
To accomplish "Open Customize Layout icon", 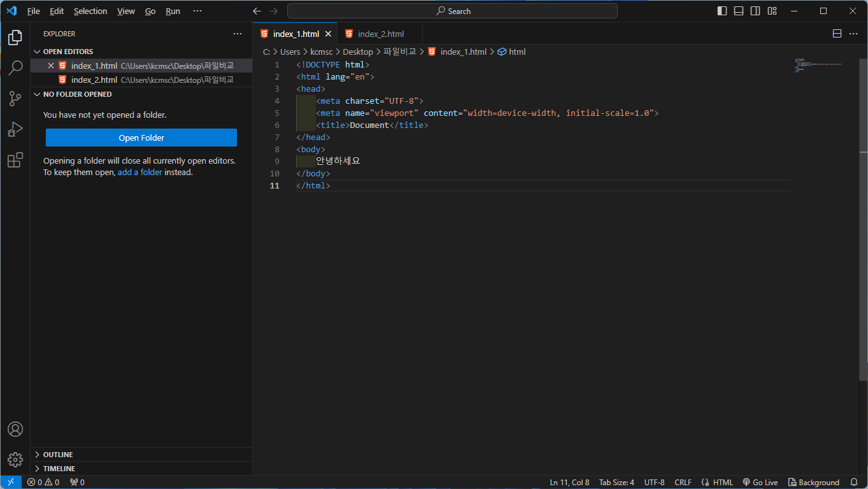I will click(x=772, y=11).
